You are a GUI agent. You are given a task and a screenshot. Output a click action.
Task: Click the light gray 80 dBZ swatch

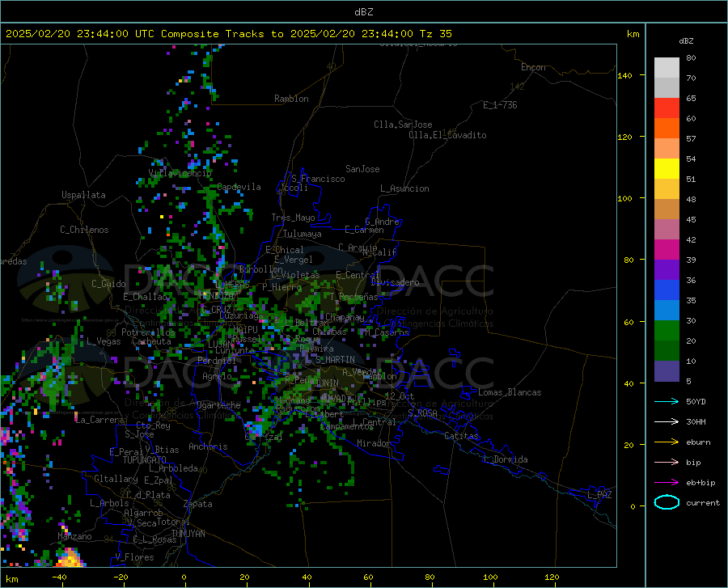click(667, 67)
